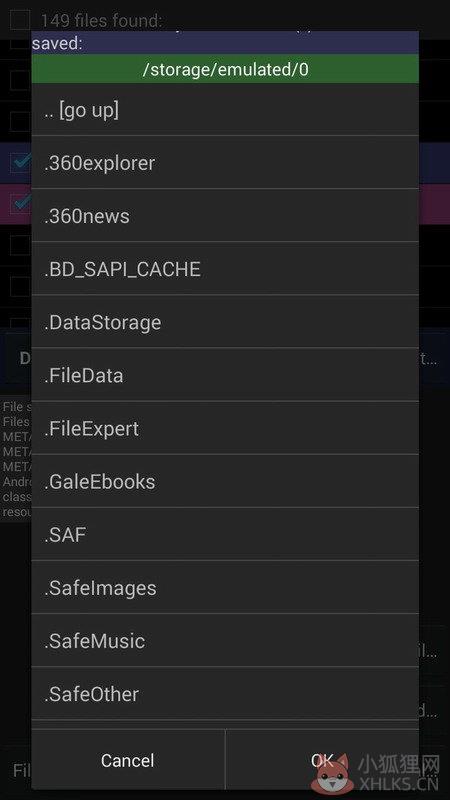Open the .GaleEbooks folder
Screen dimensions: 450x800
click(225, 481)
